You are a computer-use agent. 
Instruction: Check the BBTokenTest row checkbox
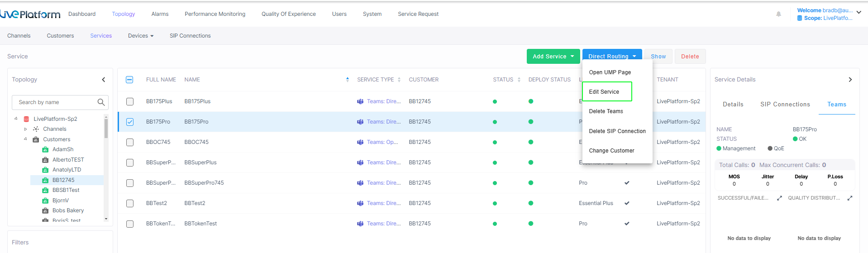coord(130,224)
